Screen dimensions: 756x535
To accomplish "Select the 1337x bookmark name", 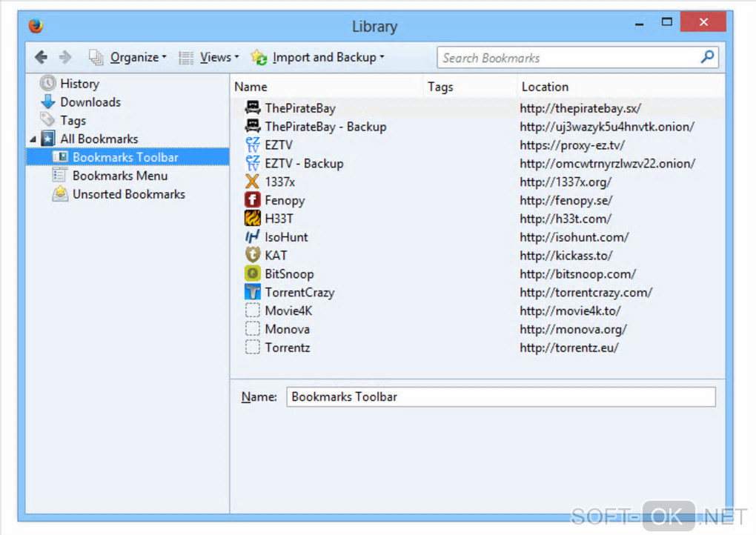I will [279, 182].
